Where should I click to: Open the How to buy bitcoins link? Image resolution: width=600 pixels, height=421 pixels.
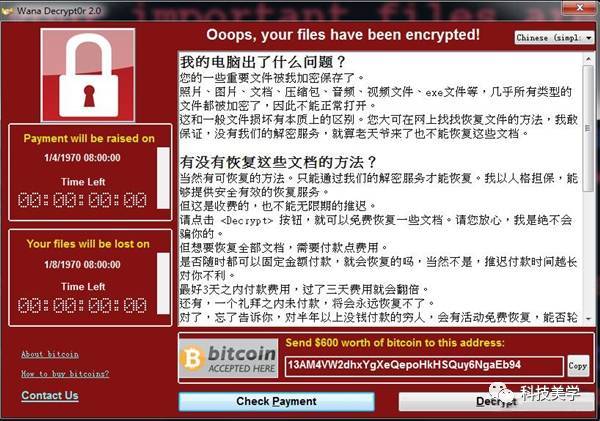(x=65, y=374)
